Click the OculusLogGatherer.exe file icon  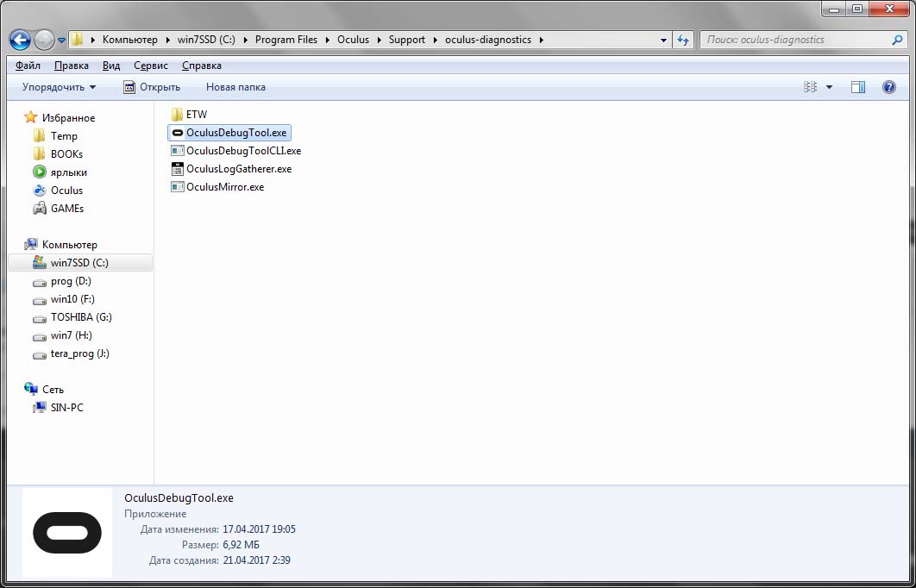177,169
